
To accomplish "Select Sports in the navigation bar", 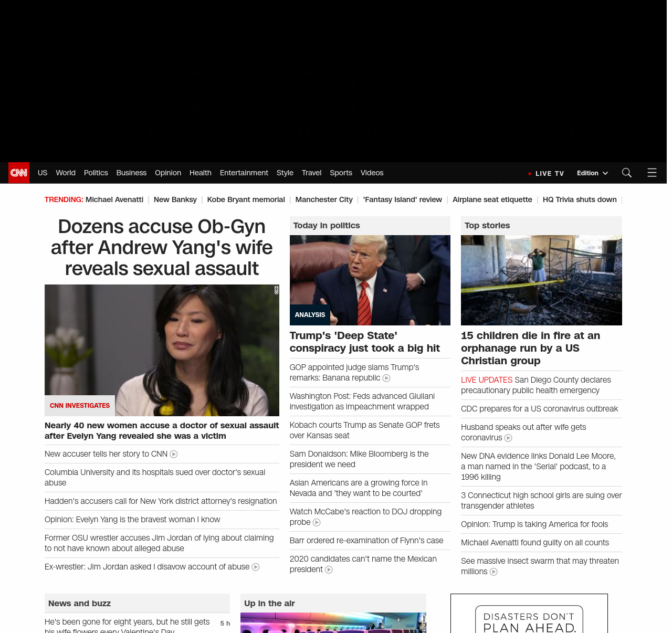I will click(341, 173).
